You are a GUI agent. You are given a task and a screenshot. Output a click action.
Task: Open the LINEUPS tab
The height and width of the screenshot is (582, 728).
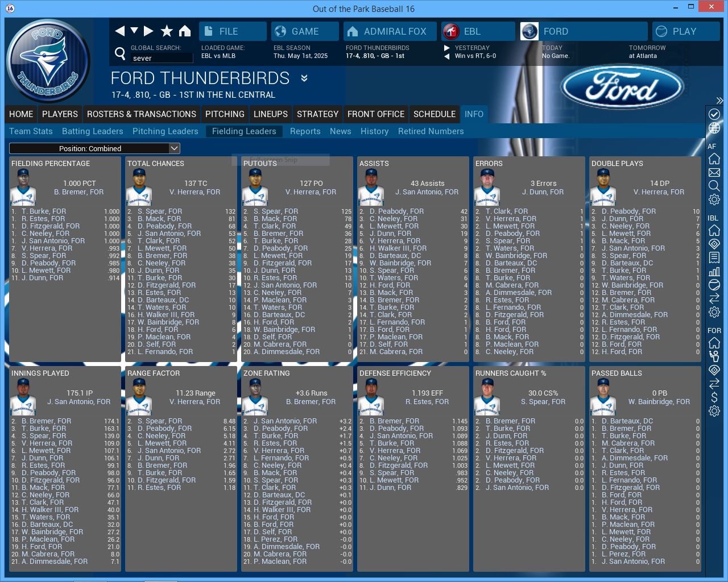[271, 114]
